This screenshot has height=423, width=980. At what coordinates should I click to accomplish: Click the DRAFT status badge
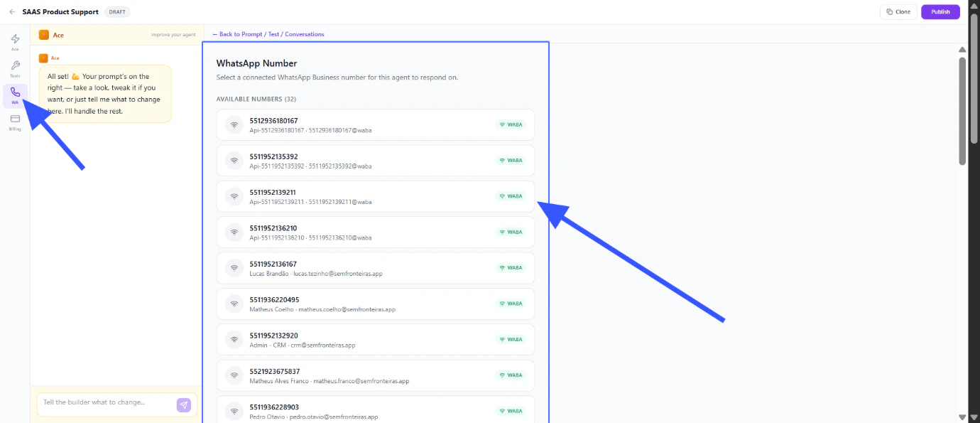(117, 12)
